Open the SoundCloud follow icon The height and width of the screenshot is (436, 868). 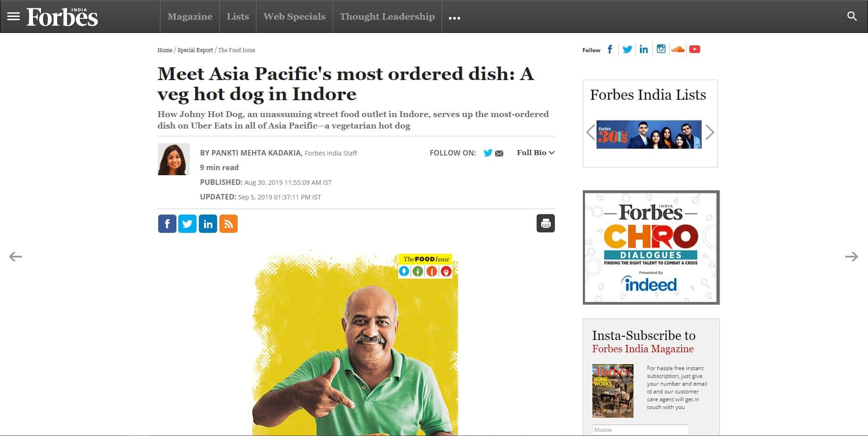point(677,49)
